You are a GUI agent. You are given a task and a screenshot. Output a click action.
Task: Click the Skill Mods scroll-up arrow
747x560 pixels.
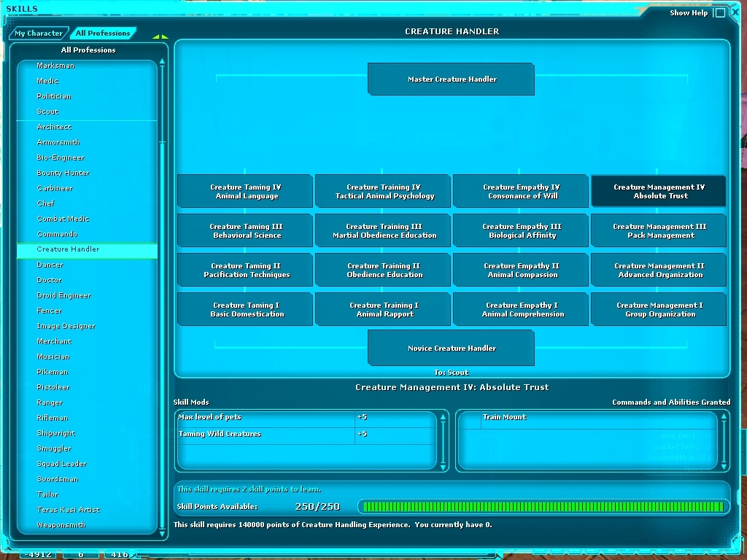(443, 417)
